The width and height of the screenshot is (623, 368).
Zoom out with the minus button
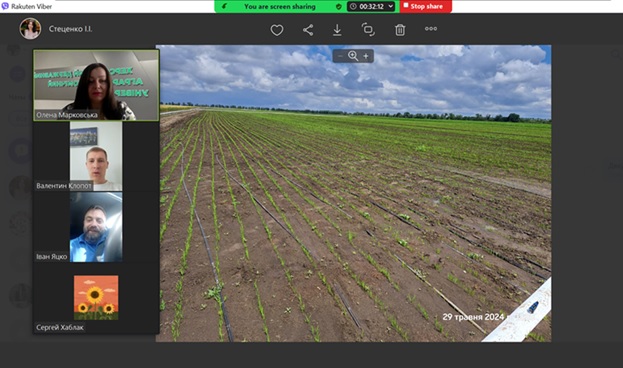(340, 56)
